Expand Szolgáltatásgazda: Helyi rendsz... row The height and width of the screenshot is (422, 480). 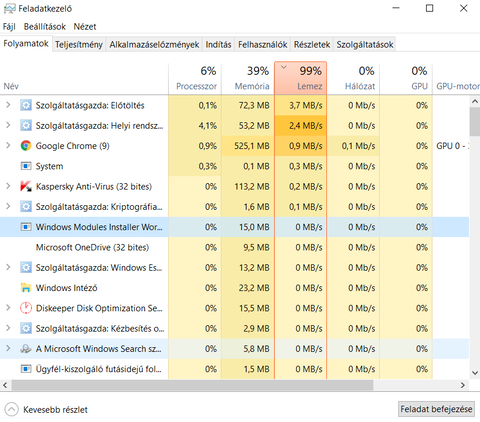coord(8,125)
